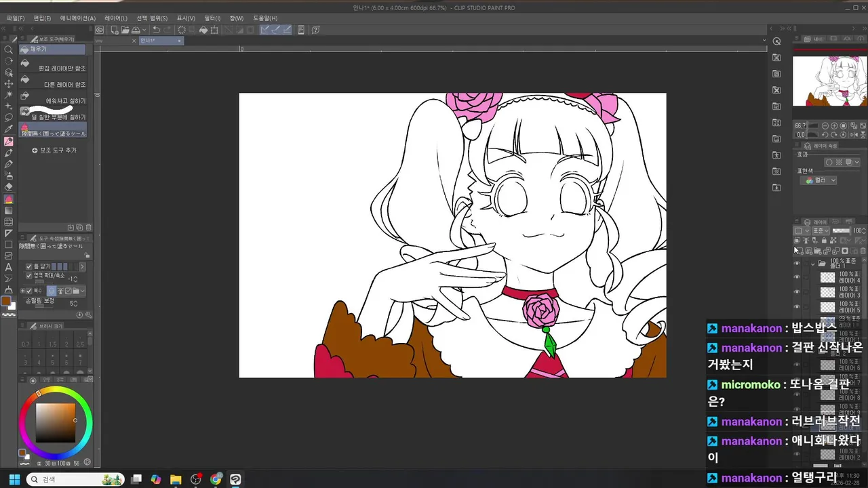Toggle 복수 참조 checkbox
This screenshot has width=868, height=488.
(29, 291)
